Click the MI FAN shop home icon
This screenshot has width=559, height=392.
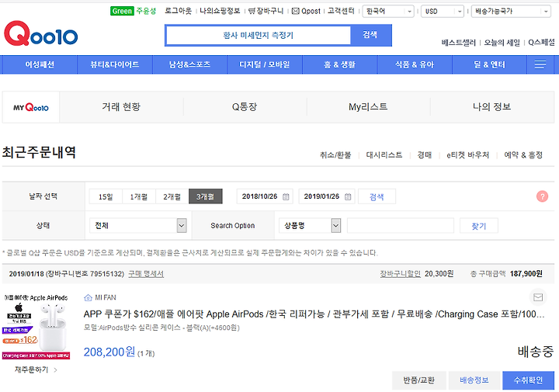click(x=88, y=297)
